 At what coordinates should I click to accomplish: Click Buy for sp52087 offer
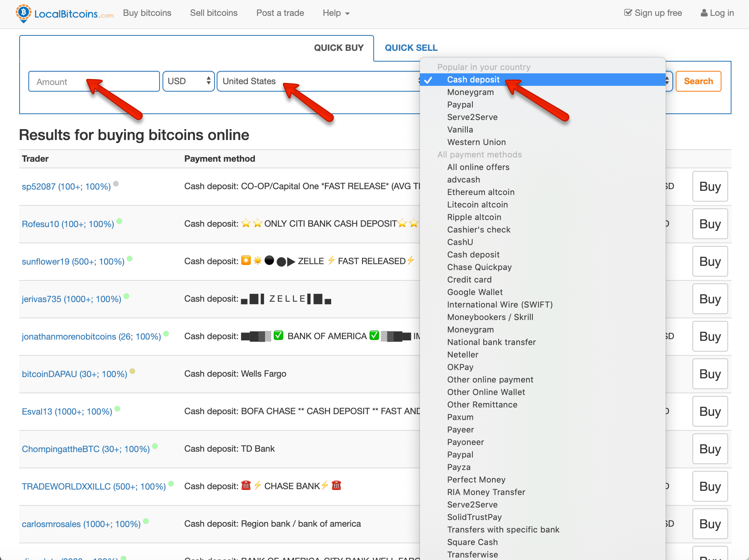click(710, 186)
